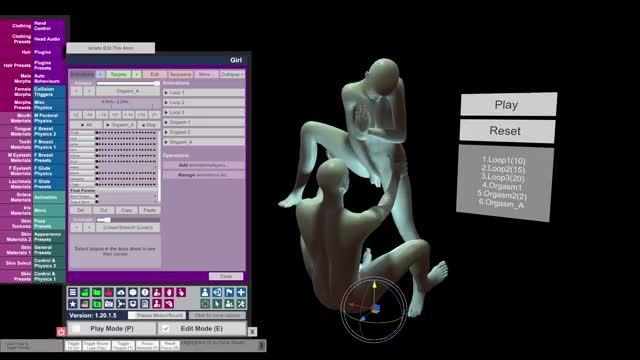Viewport: 640px width, 360px height.
Task: Click the blue person select icon
Action: [205, 292]
